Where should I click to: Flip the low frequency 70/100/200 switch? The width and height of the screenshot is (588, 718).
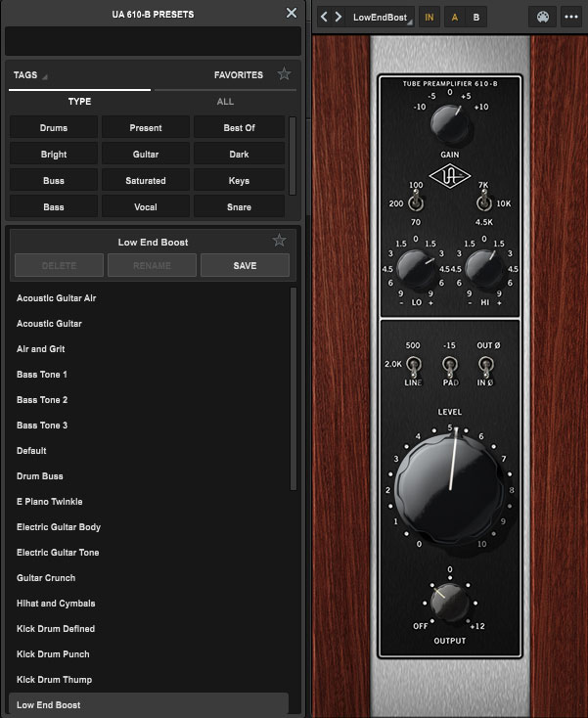tap(416, 202)
